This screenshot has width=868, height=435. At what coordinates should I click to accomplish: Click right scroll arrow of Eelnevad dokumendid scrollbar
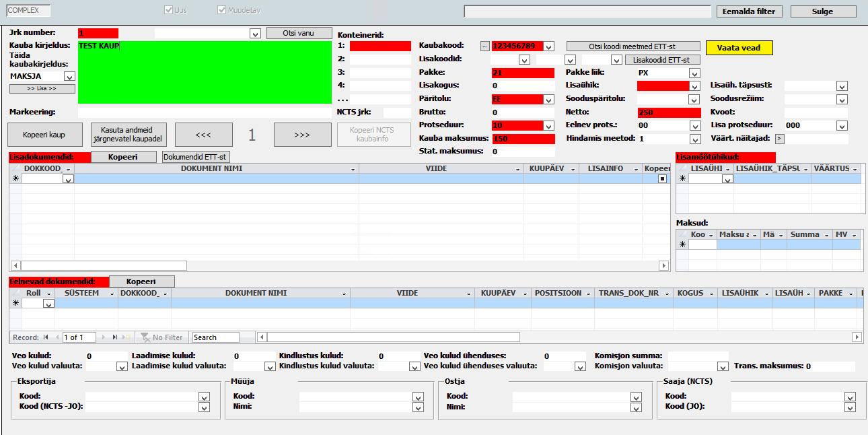(x=857, y=337)
